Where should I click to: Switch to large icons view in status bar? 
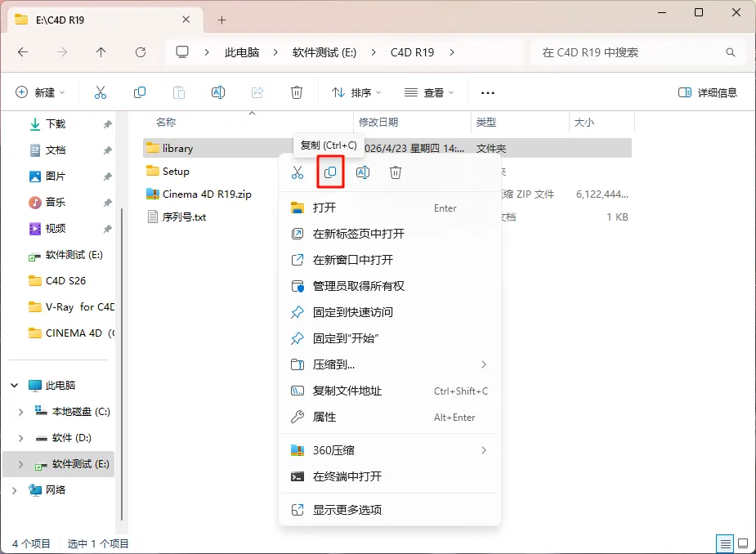coord(743,544)
